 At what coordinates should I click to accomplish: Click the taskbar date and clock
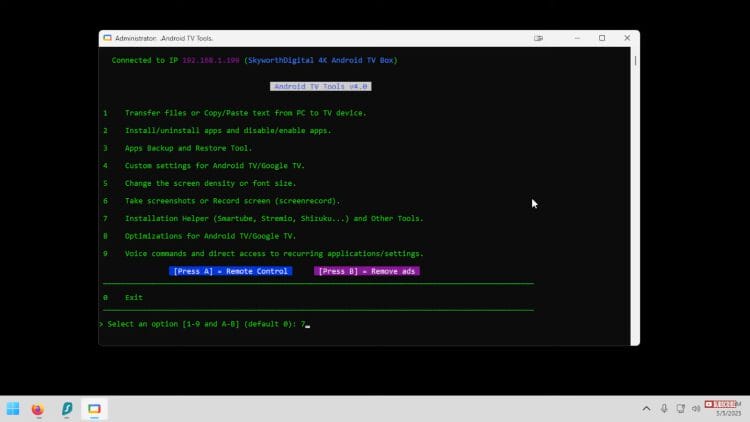pyautogui.click(x=724, y=409)
